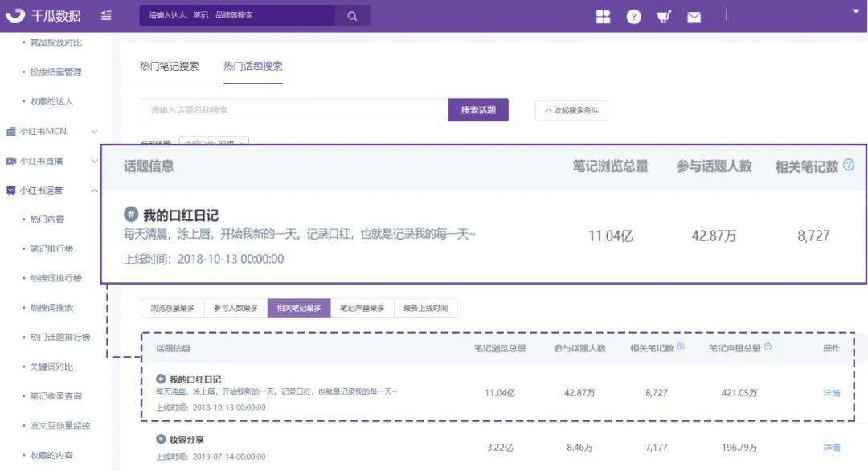
Task: Click help icon beside 相关笔记数 in table header
Action: pyautogui.click(x=681, y=347)
